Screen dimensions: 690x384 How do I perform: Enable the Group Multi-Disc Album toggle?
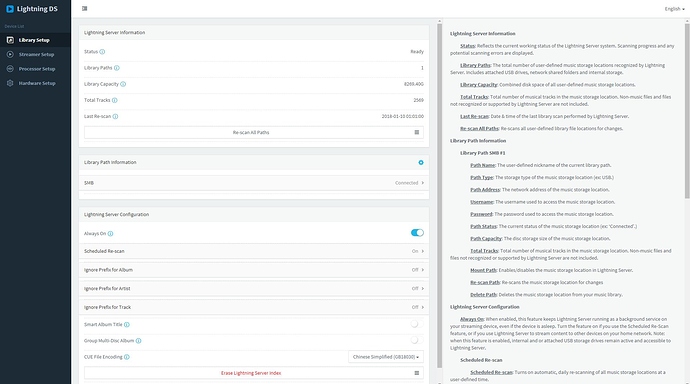417,340
